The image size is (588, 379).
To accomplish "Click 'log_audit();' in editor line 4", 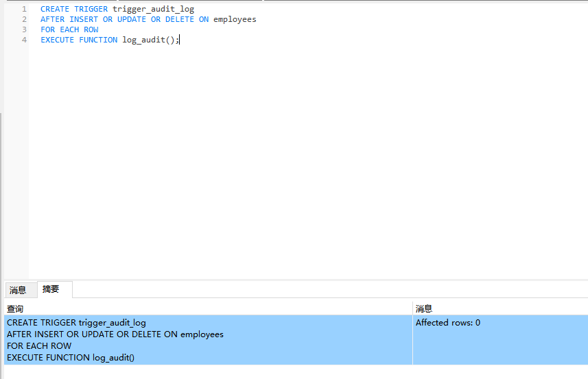I will coord(151,40).
